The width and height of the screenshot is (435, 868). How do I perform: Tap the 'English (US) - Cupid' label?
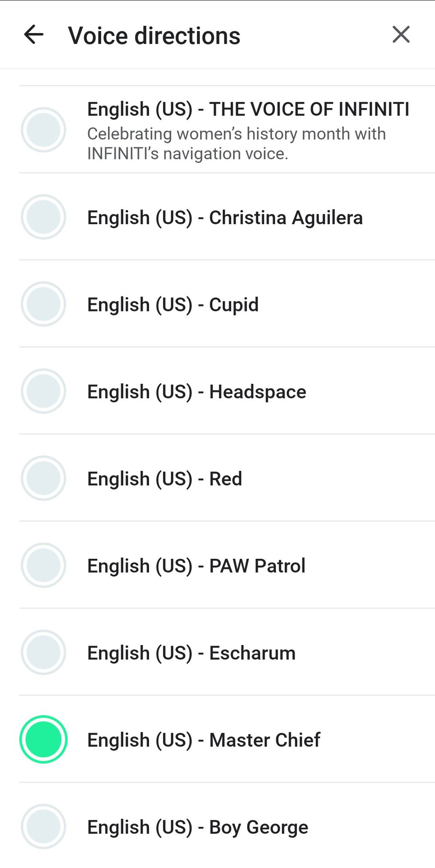173,305
